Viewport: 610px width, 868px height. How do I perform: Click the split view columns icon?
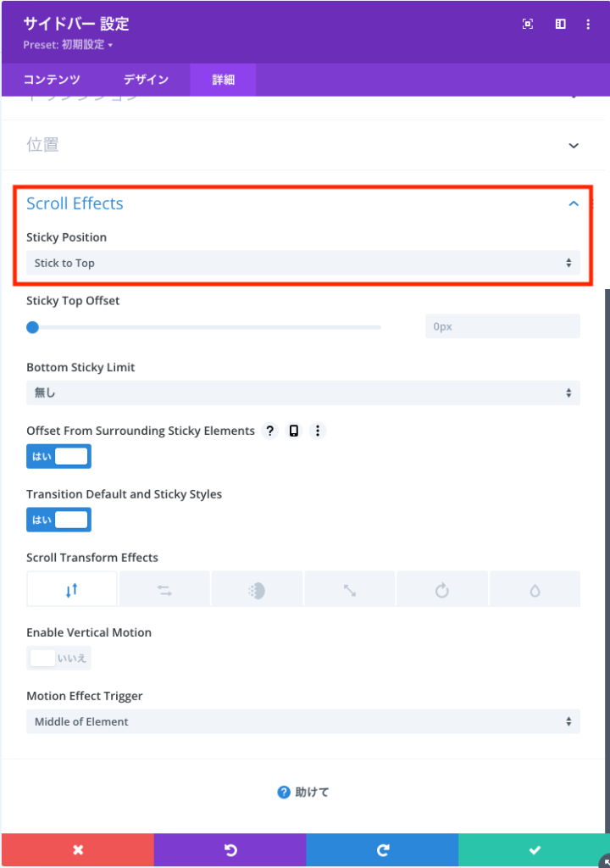click(x=560, y=25)
